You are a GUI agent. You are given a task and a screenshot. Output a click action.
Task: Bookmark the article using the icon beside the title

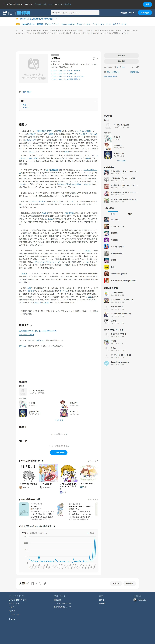tap(94, 58)
